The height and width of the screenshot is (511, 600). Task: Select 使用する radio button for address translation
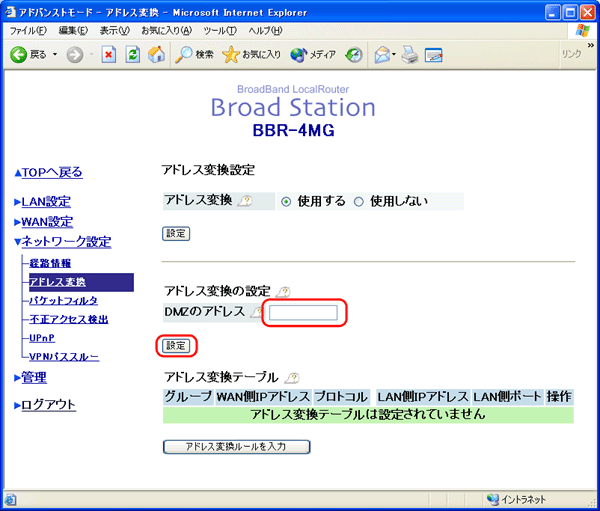(x=286, y=201)
